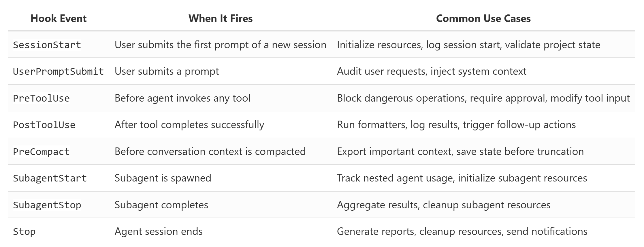Image resolution: width=644 pixels, height=247 pixels.
Task: Click the Stop hook name
Action: click(24, 231)
